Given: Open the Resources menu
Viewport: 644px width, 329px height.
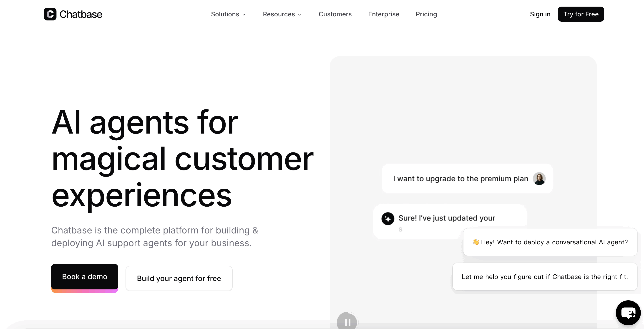Looking at the screenshot, I should [x=282, y=14].
